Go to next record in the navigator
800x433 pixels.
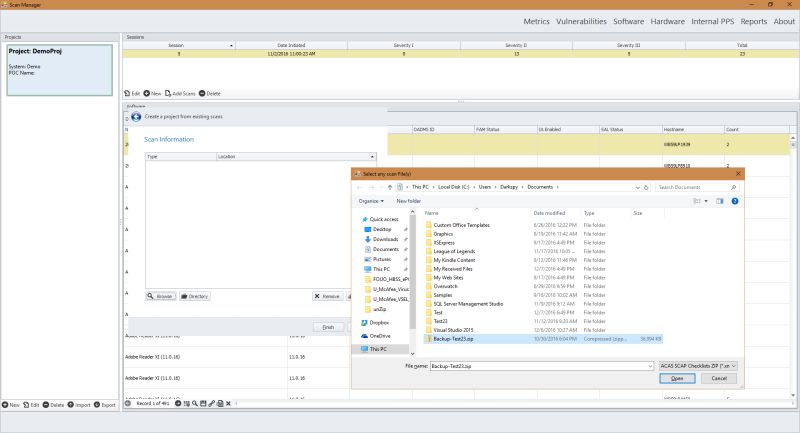178,403
